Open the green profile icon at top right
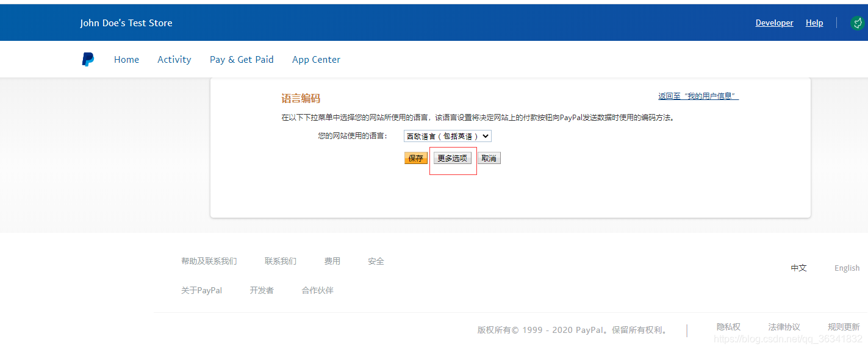Viewport: 868px width, 350px height. pyautogui.click(x=858, y=23)
